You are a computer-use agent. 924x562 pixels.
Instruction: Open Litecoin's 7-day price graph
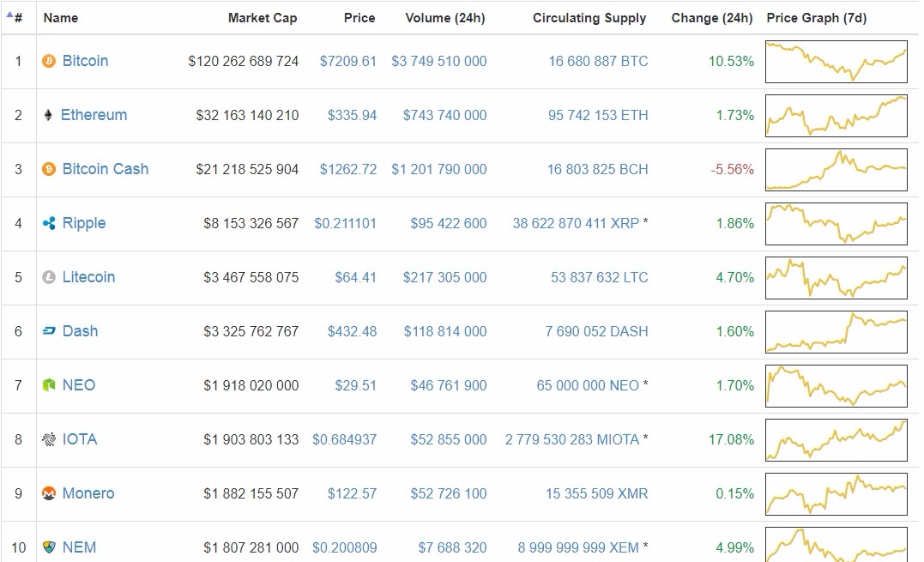(x=836, y=277)
